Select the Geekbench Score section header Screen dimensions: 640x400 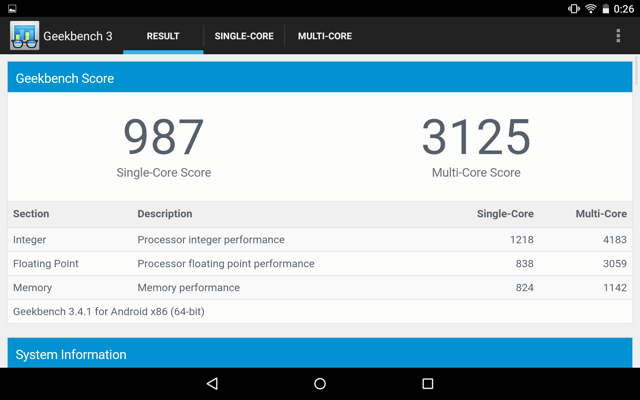320,77
